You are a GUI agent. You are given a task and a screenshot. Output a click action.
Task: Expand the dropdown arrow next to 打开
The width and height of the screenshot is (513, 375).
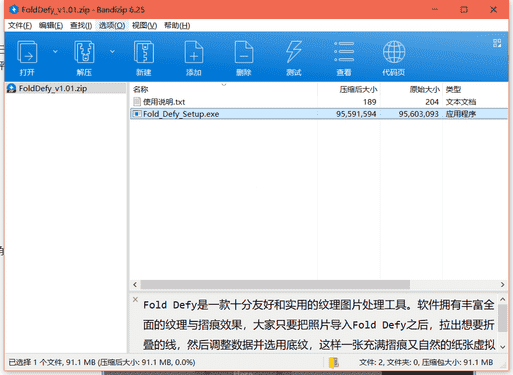coord(55,51)
